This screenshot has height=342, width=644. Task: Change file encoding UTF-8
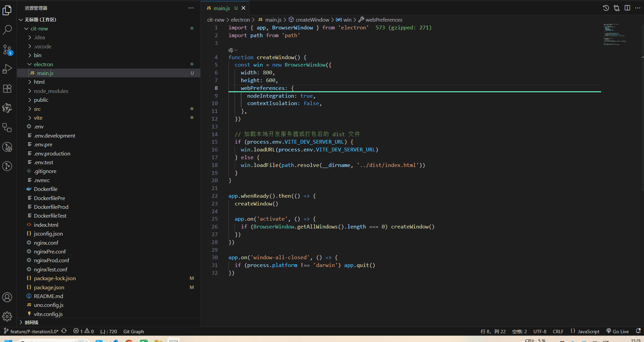540,332
